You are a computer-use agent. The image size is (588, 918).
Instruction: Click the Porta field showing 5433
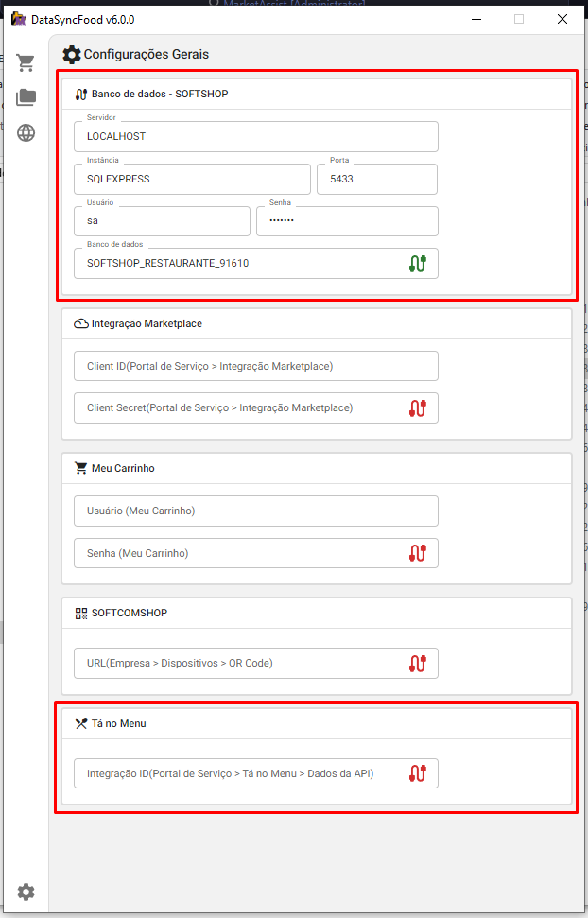tap(376, 179)
